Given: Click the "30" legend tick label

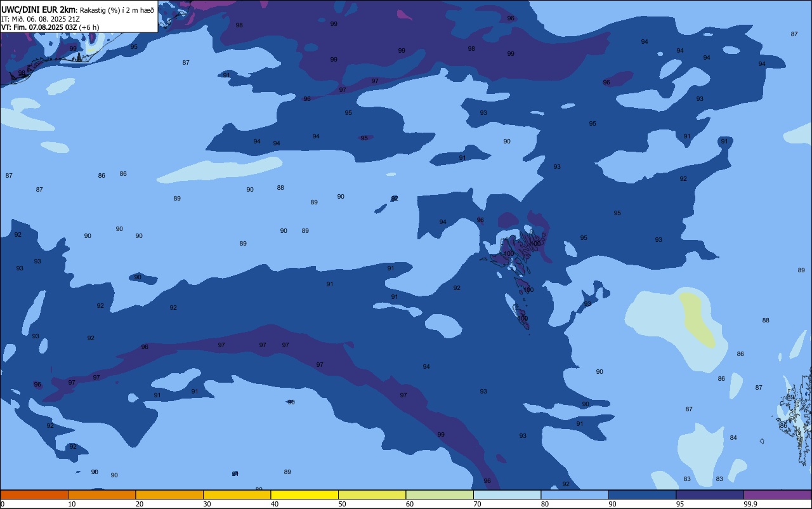Looking at the screenshot, I should [x=207, y=504].
